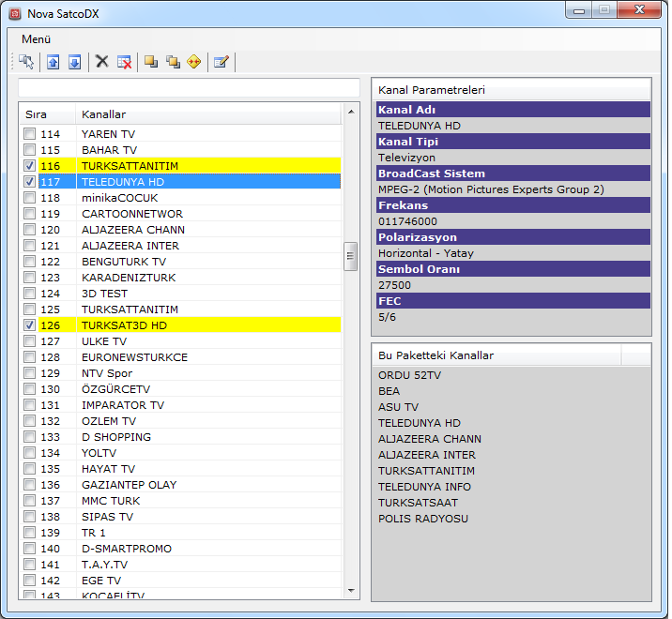Viewport: 672px width, 619px height.
Task: Select YOLTV channel
Action: click(180, 453)
